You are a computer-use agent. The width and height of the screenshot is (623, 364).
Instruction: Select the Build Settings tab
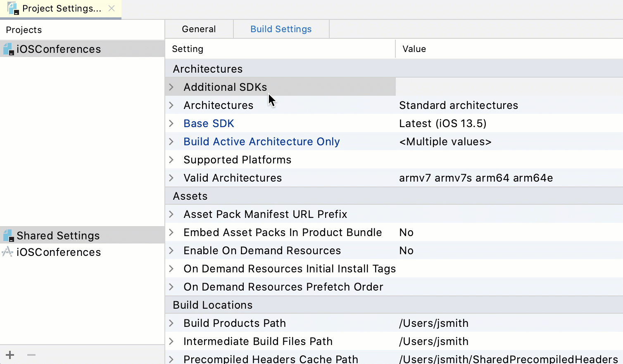[x=281, y=29]
